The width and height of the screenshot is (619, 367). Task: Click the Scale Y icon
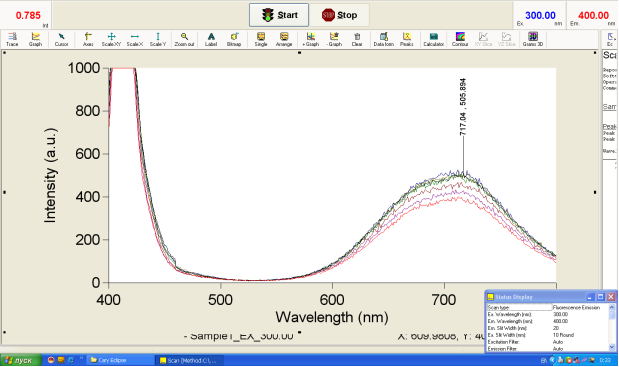pyautogui.click(x=158, y=39)
